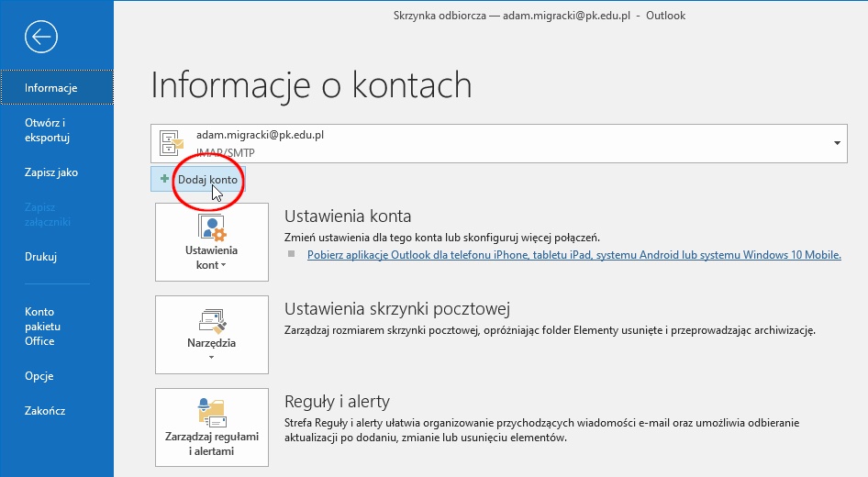Click the person-with-gear account settings icon
This screenshot has width=868, height=477.
click(x=212, y=227)
